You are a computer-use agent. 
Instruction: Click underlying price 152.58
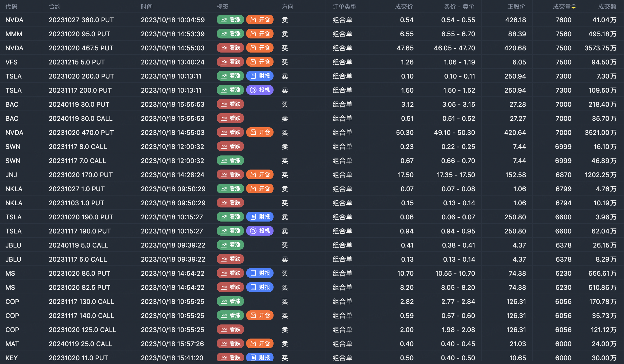[516, 175]
